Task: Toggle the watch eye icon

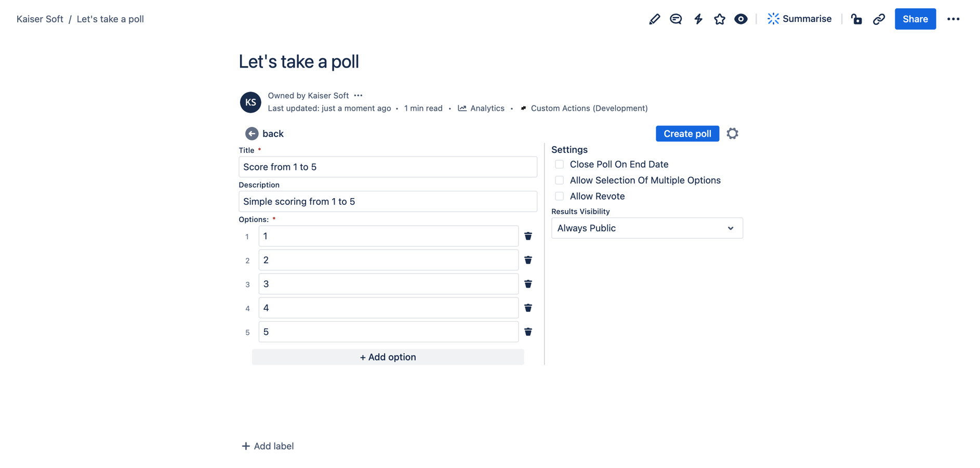Action: pos(741,19)
